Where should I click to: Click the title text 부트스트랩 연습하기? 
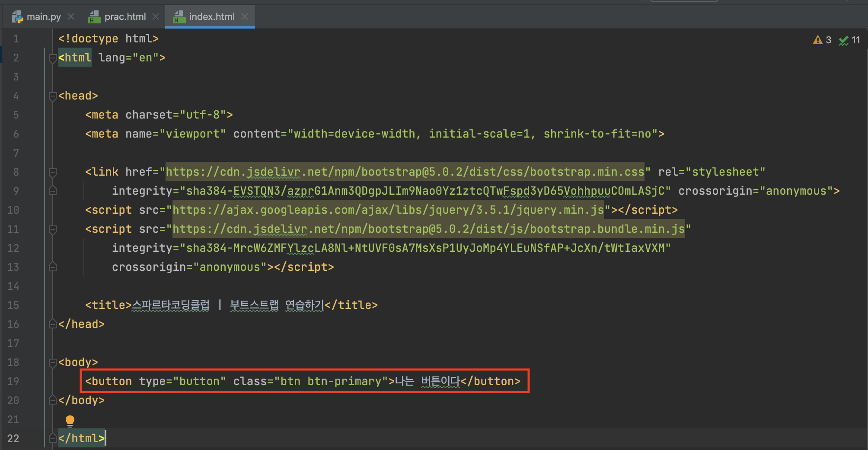[277, 305]
